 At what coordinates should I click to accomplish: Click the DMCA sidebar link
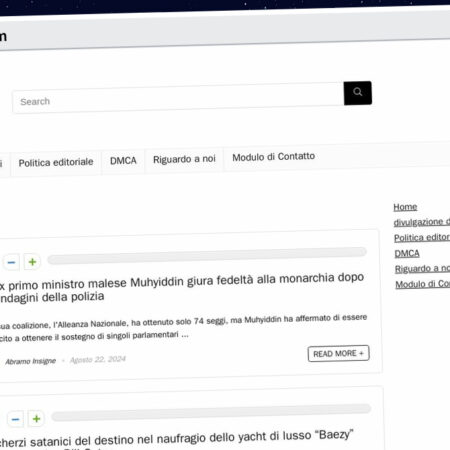click(407, 253)
